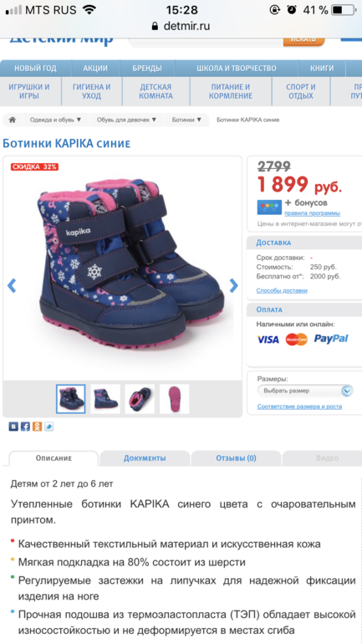Show next product photo with right arrow
Screen dimensions: 362x644
point(233,285)
